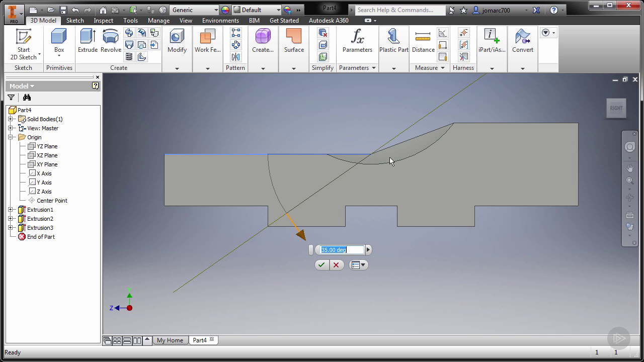Open the Tools ribbon tab
The width and height of the screenshot is (644, 362).
[x=130, y=21]
